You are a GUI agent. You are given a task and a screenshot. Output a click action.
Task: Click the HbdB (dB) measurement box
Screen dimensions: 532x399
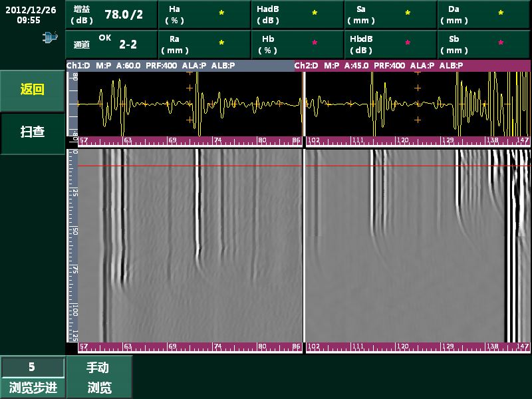click(x=390, y=45)
